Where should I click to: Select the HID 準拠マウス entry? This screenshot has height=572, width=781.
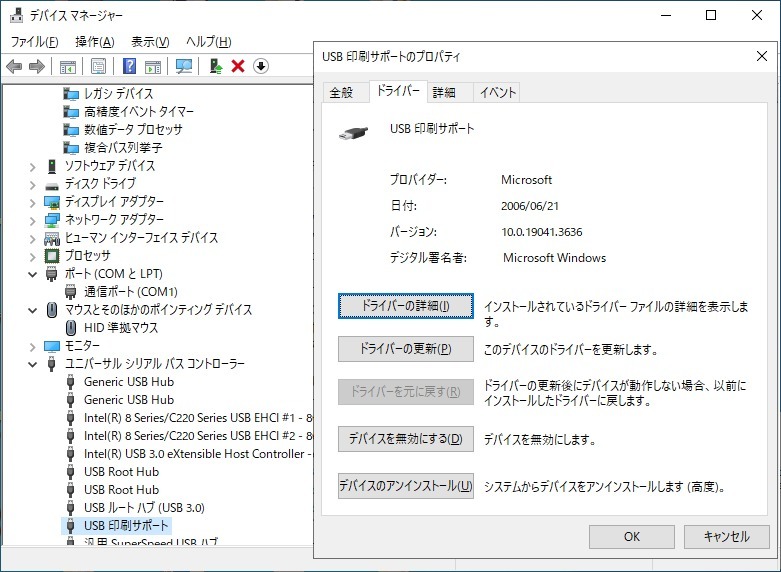(x=121, y=328)
